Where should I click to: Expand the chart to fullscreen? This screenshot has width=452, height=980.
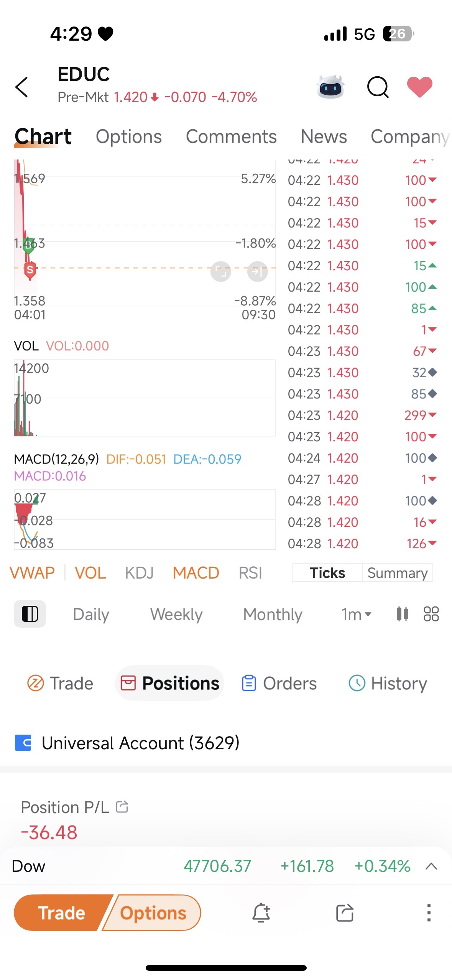pos(221,271)
